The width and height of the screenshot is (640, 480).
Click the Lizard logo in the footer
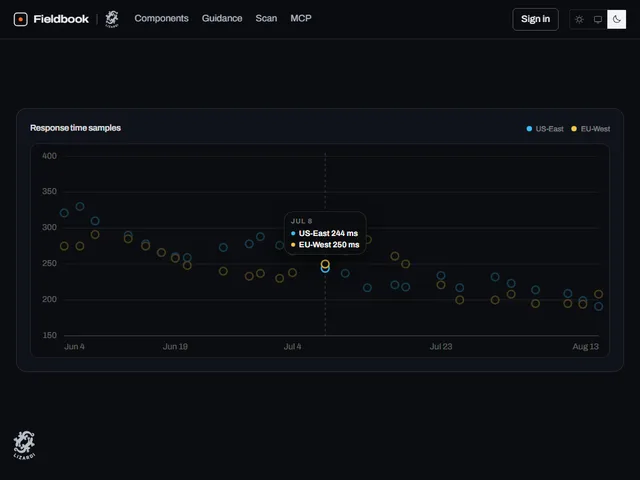(x=24, y=445)
